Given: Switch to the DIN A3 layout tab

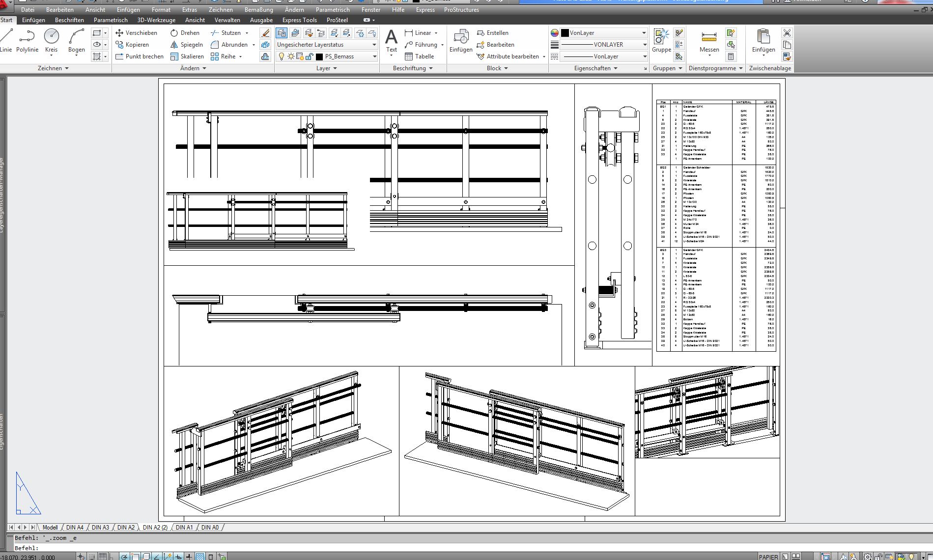Looking at the screenshot, I should coord(100,527).
